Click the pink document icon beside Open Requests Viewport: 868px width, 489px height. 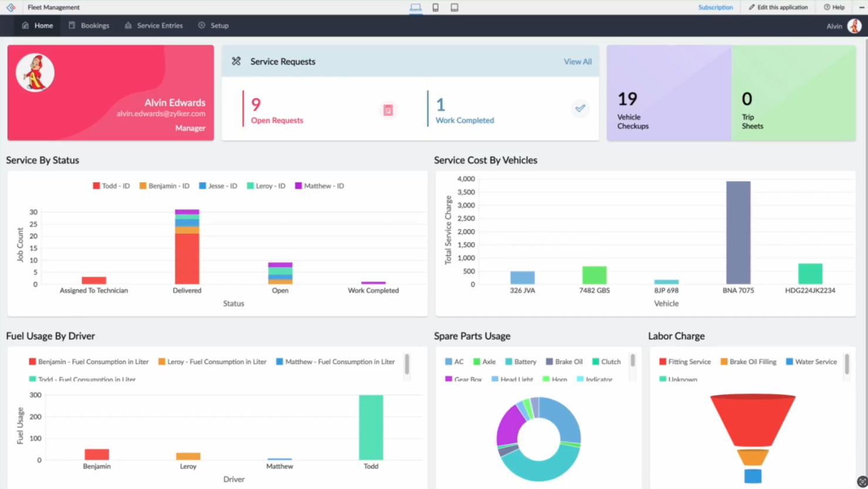388,110
